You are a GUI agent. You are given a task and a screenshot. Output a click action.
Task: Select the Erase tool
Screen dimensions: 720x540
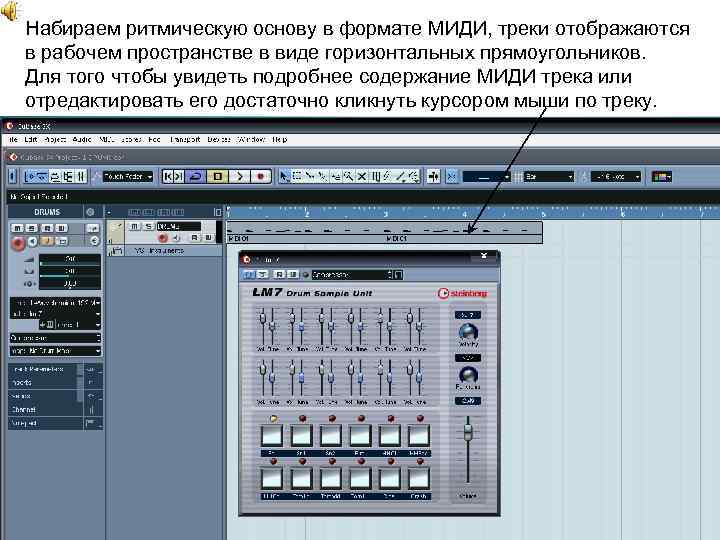(336, 176)
